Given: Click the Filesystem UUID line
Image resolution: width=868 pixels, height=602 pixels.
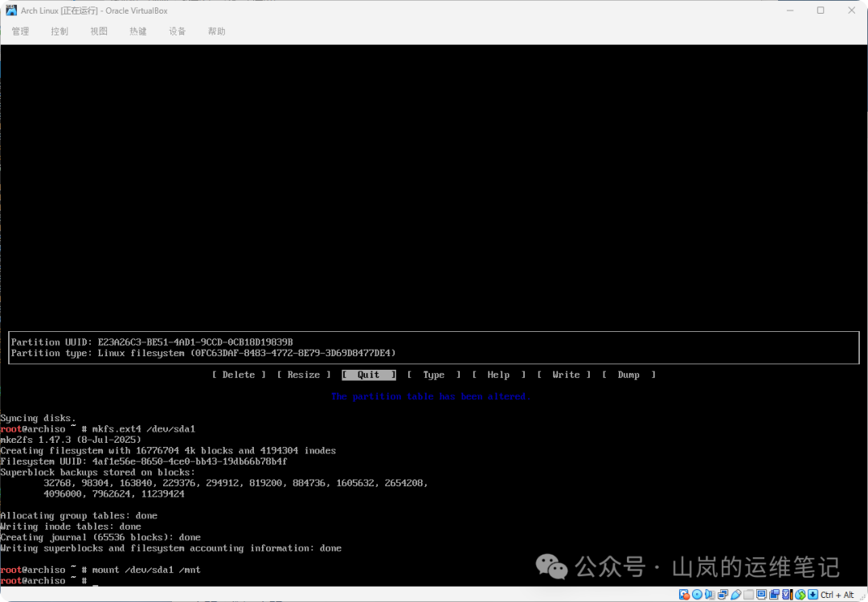Looking at the screenshot, I should pyautogui.click(x=144, y=461).
